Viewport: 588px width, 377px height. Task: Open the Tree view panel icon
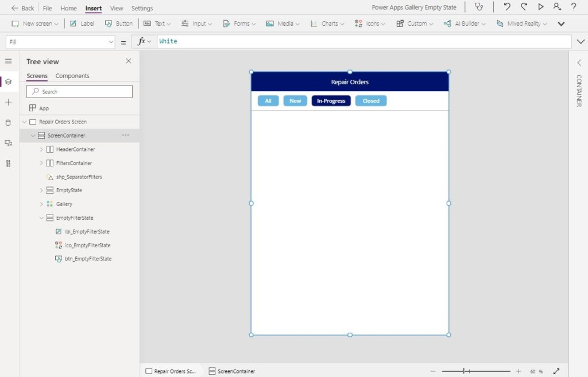point(8,81)
